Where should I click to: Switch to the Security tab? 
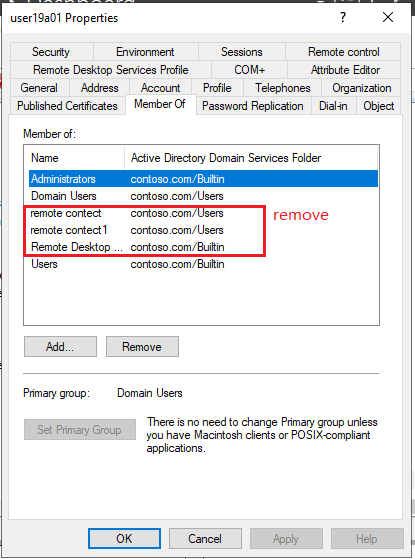click(51, 52)
